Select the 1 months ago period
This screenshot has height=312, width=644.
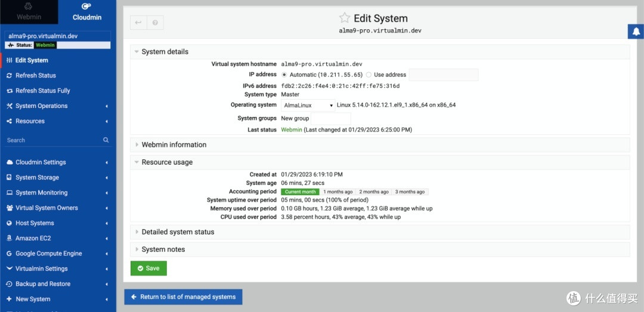(x=338, y=191)
